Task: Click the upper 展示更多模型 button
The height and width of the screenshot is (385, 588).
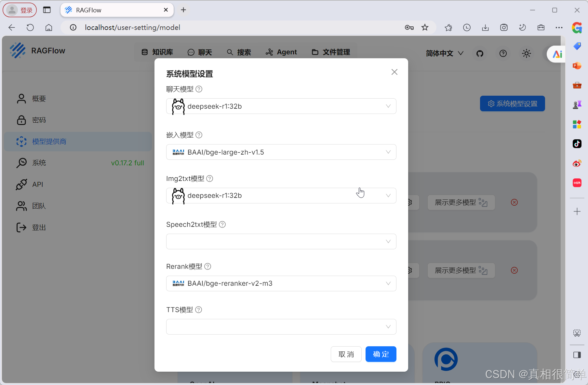Action: point(461,202)
